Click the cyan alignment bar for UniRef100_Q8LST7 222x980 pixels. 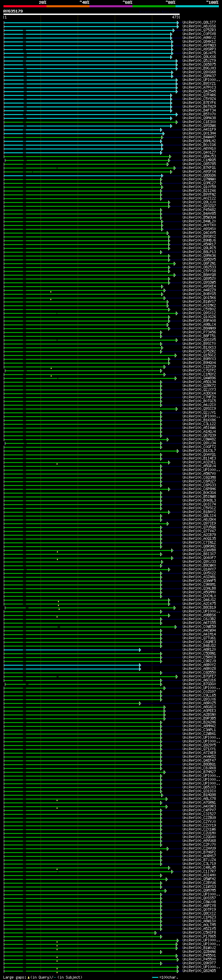tap(91, 23)
